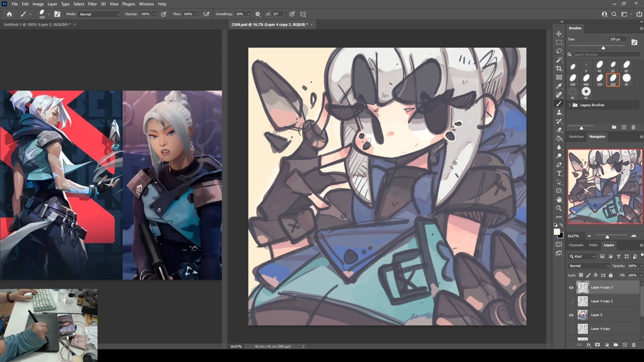Toggle airbrush build-up effects
The image size is (644, 362).
pos(206,14)
